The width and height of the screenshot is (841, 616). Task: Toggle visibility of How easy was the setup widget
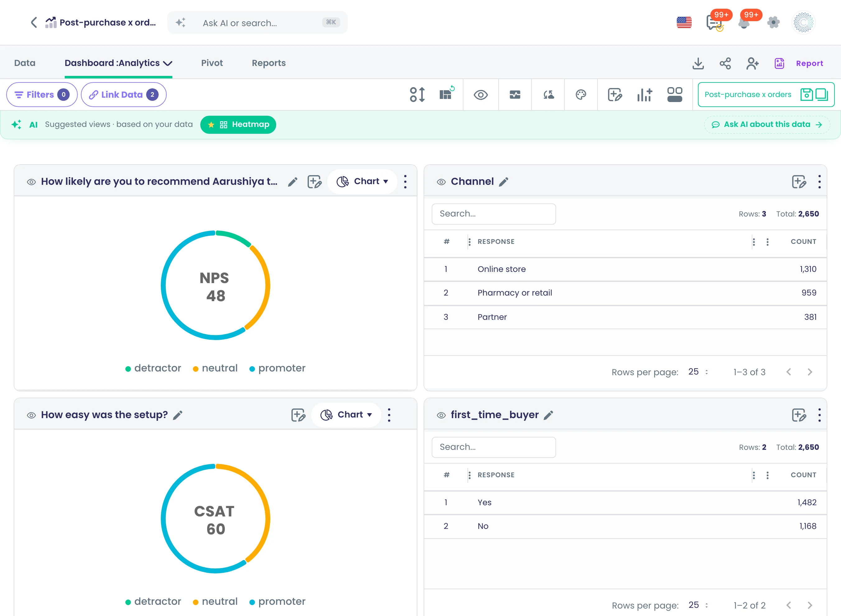pos(31,415)
